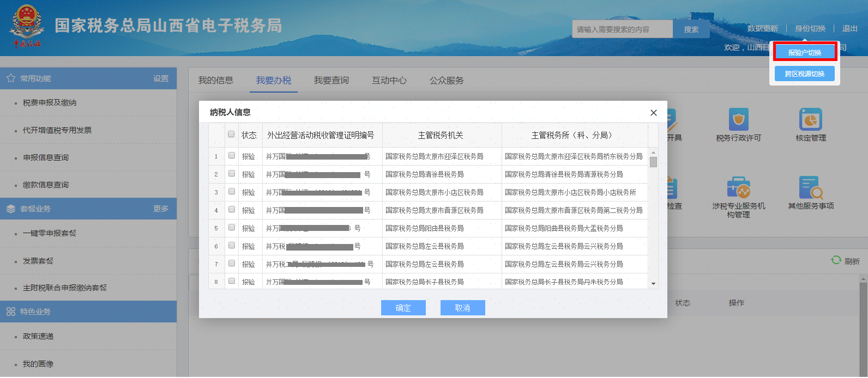Click the 税务行政许可 shield icon
Viewport: 868px width, 378px height.
point(738,119)
